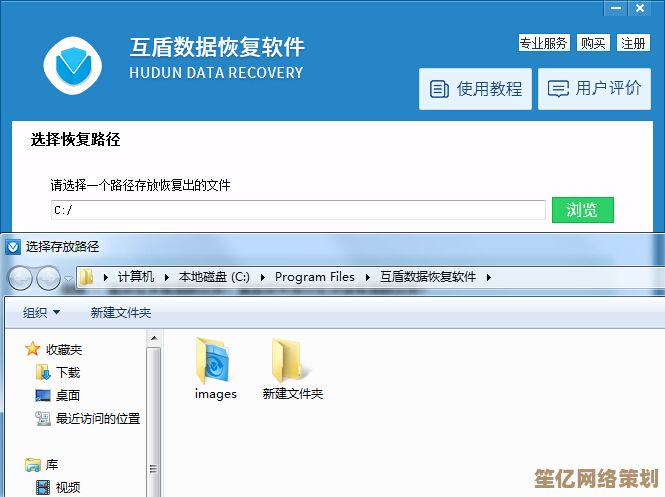Open the 组织 organize dropdown menu

point(41,313)
